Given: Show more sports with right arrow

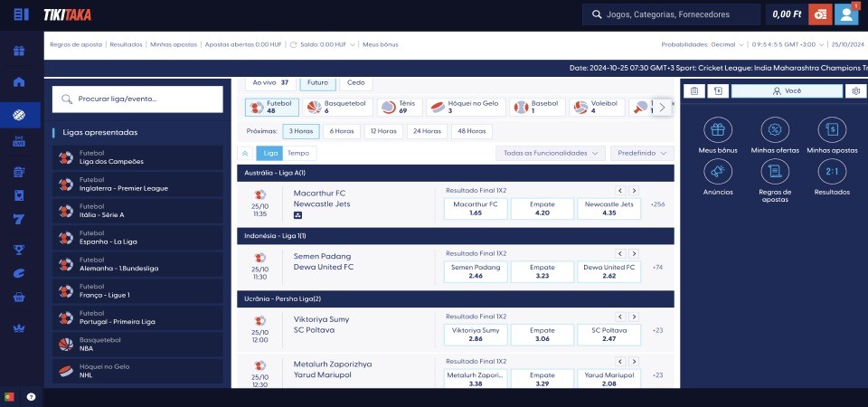Looking at the screenshot, I should point(662,108).
